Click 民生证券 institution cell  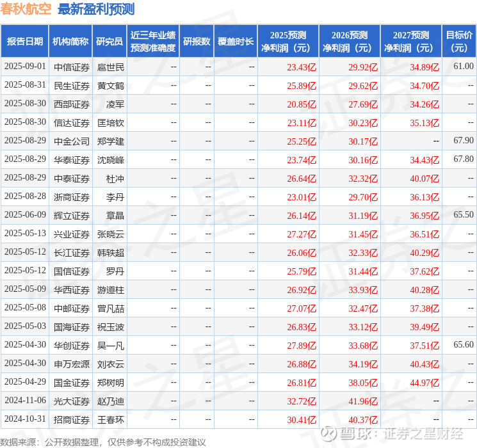(x=72, y=86)
